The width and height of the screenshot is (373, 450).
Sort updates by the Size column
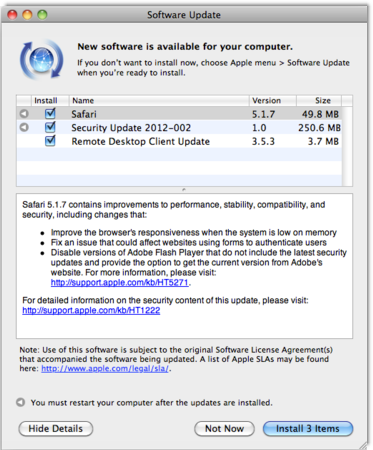319,100
